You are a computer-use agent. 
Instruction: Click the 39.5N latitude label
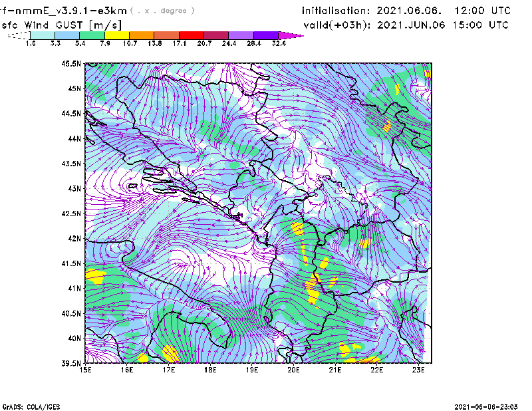click(71, 363)
